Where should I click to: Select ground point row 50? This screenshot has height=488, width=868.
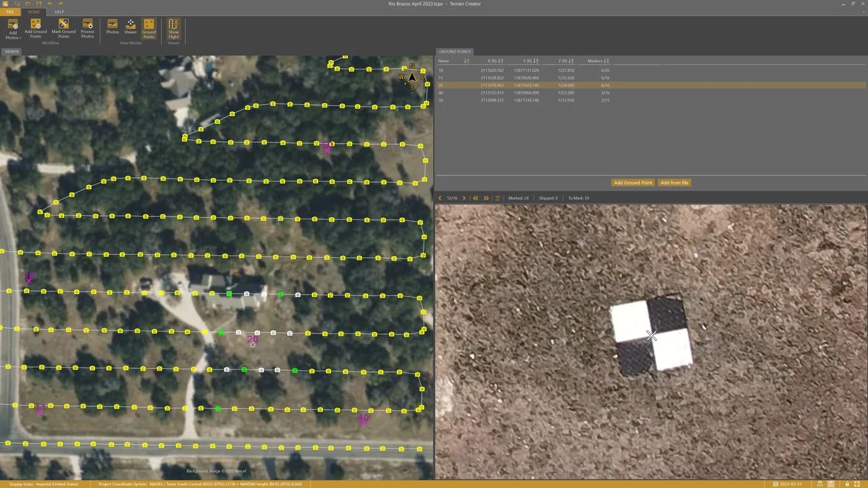650,100
